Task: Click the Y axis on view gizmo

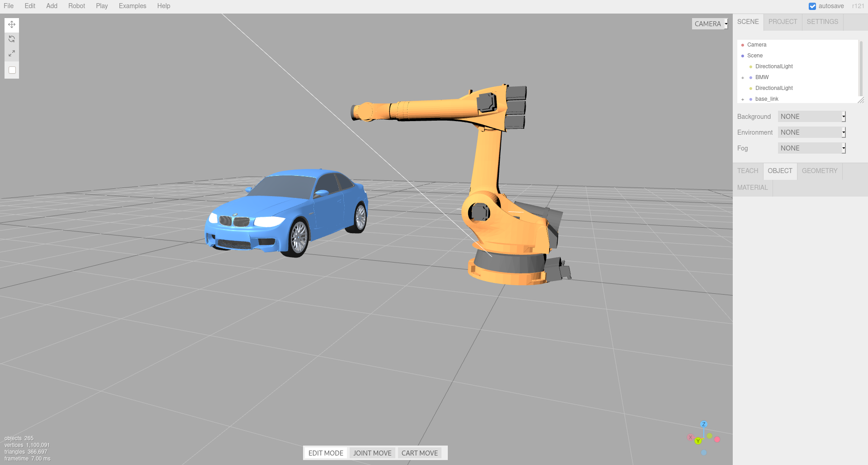Action: coord(698,441)
